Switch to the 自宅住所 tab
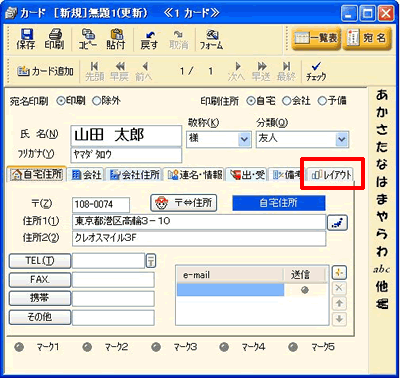 pyautogui.click(x=37, y=174)
